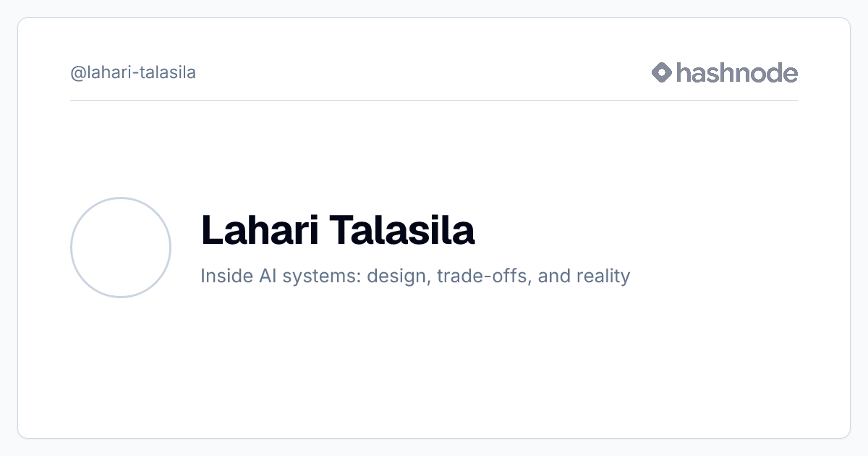
Task: Click the word Lahari in heading
Action: pyautogui.click(x=260, y=230)
